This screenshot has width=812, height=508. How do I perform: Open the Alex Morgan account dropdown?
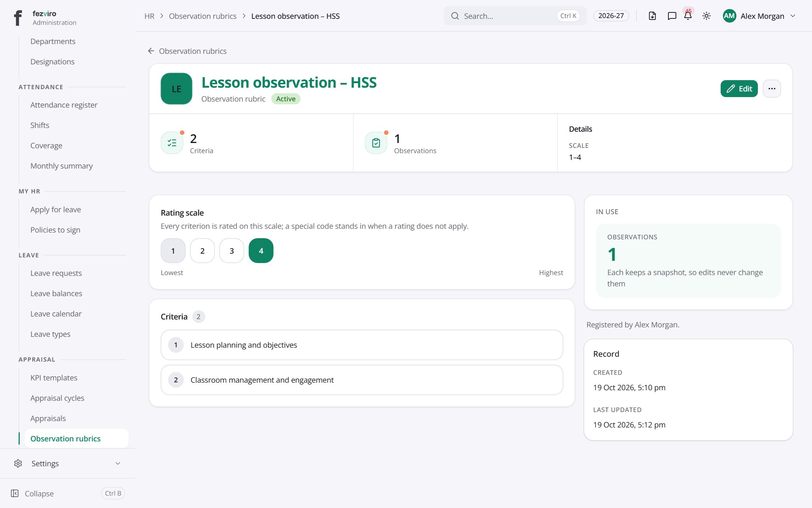tap(759, 16)
